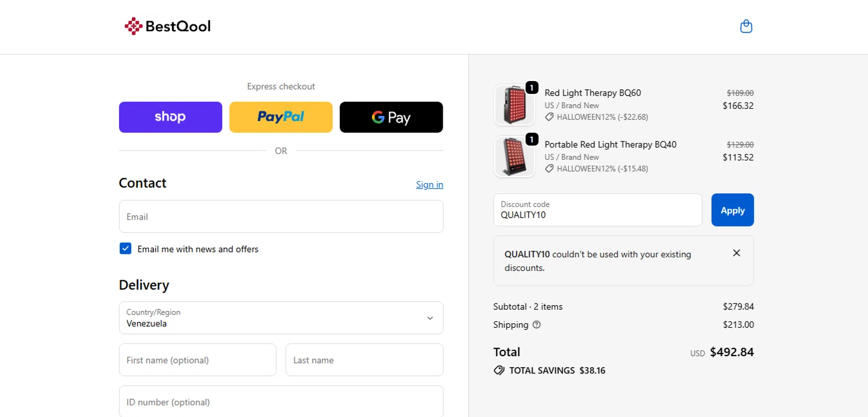Click the Red Light Therapy BQ60 product thumbnail
Viewport: 868px width, 417px height.
(514, 105)
